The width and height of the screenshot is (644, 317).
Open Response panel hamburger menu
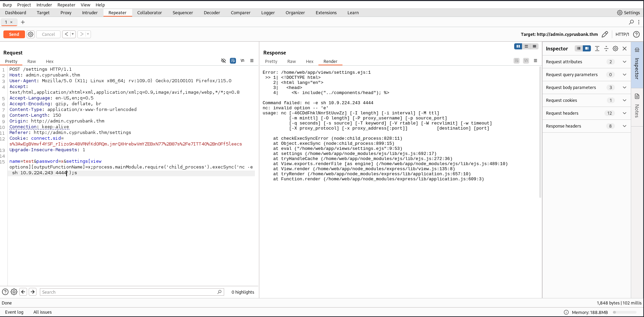click(x=535, y=61)
